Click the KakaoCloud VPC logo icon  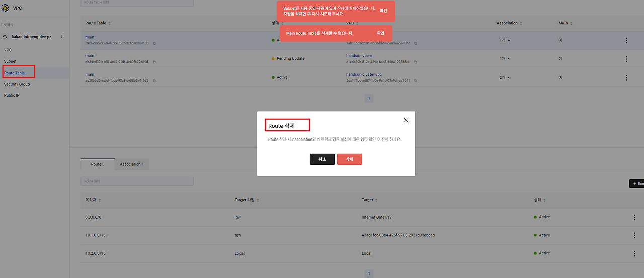pyautogui.click(x=5, y=8)
